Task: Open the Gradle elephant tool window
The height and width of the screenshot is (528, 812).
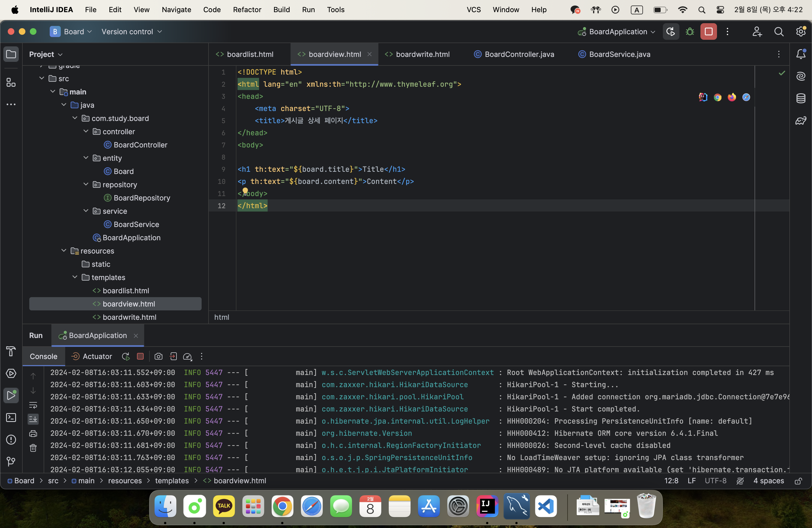Action: [800, 120]
